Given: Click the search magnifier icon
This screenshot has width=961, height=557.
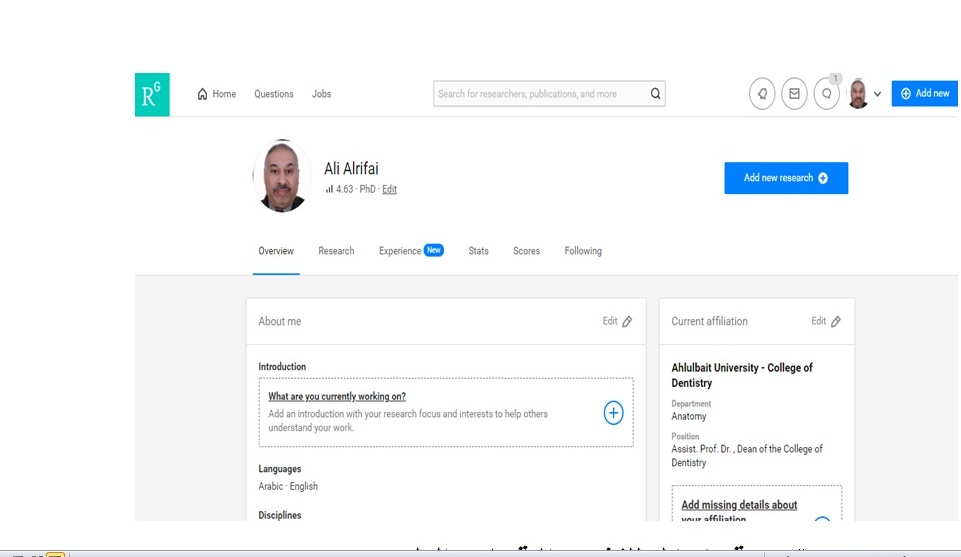Looking at the screenshot, I should tap(655, 94).
